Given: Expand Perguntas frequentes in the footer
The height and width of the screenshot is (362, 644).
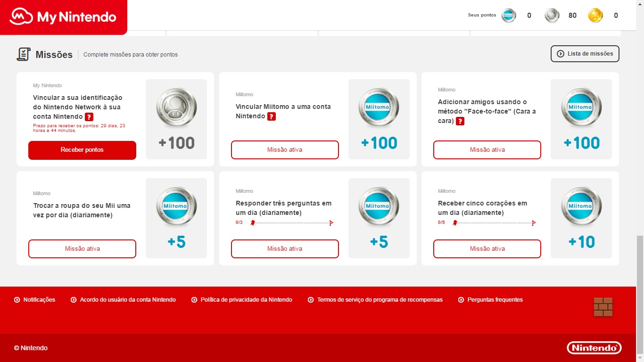Looking at the screenshot, I should pos(490,299).
